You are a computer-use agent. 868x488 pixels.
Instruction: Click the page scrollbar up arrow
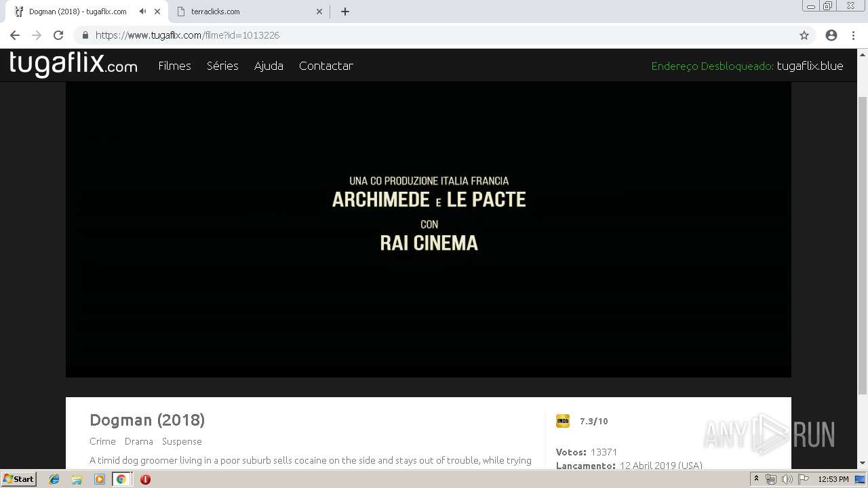click(x=863, y=54)
